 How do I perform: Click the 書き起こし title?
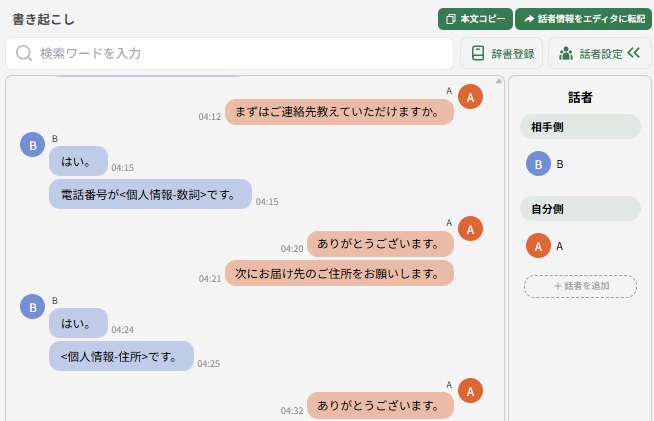(43, 20)
